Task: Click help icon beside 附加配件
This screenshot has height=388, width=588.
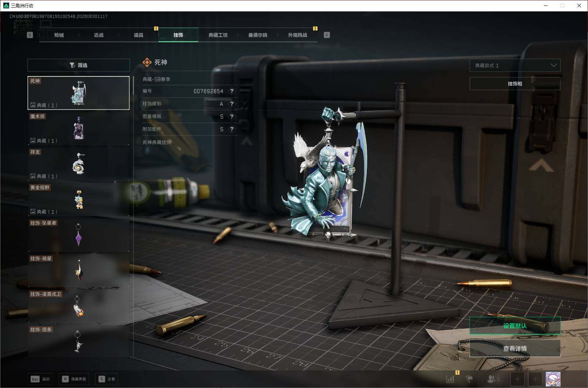Action: tap(232, 129)
